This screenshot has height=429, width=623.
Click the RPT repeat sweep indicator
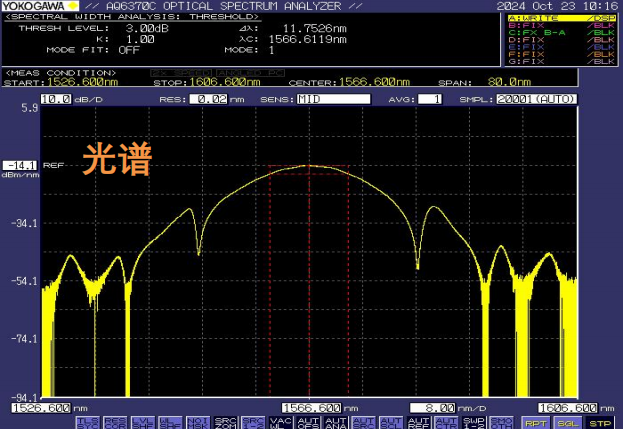537,423
